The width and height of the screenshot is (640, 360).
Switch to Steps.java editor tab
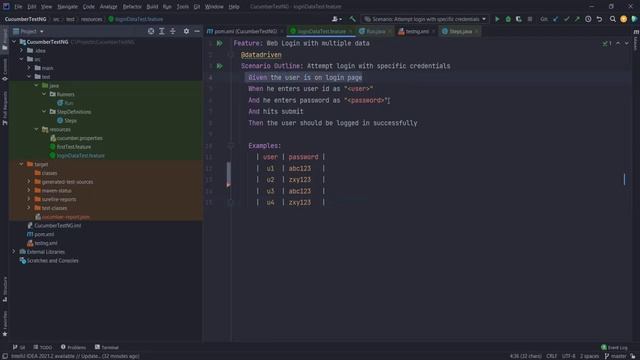460,31
